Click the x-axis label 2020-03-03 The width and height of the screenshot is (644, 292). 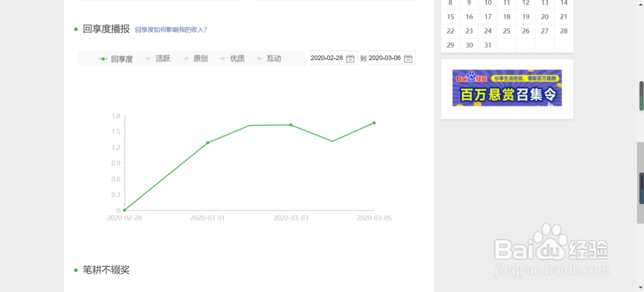(x=291, y=219)
